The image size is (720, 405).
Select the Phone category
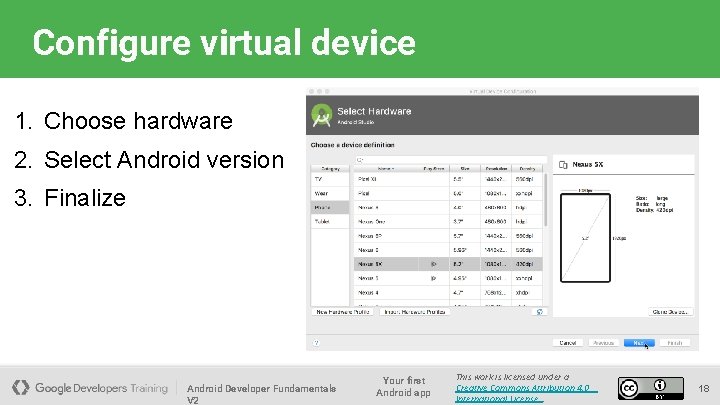[x=330, y=208]
